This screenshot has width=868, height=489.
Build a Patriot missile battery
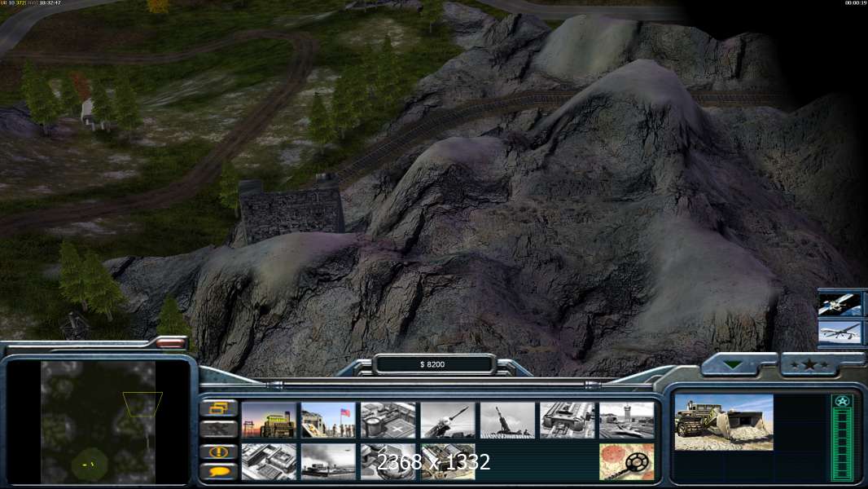pyautogui.click(x=448, y=421)
